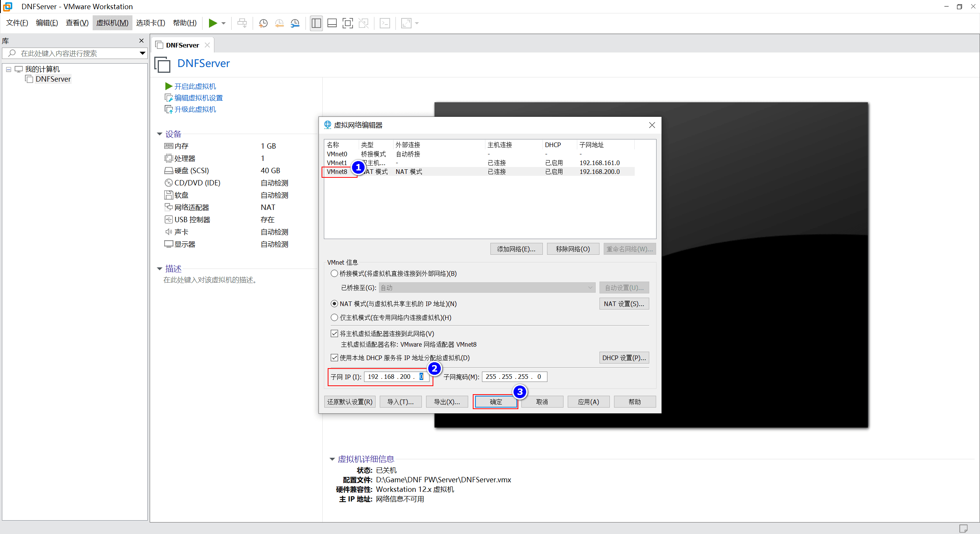The height and width of the screenshot is (534, 980).
Task: Click 移除网络(O) button
Action: pos(573,249)
